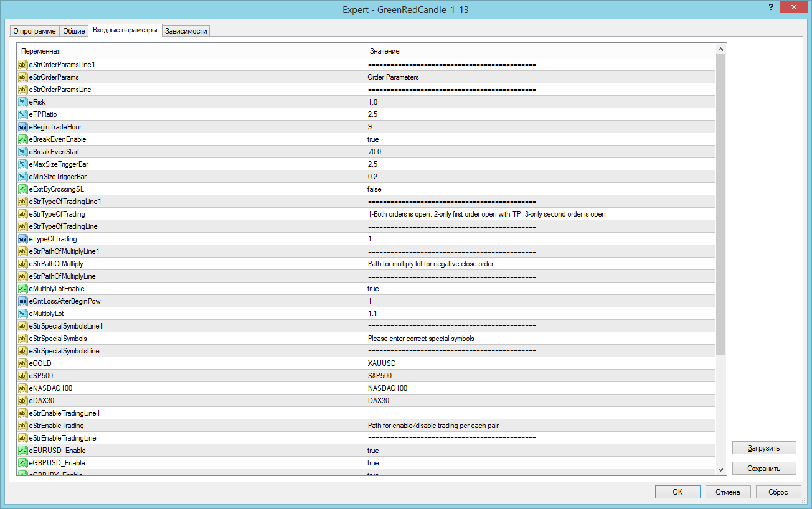This screenshot has width=812, height=509.
Task: Click the eStrSpecialSymbolsLine variable name
Action: 64,351
